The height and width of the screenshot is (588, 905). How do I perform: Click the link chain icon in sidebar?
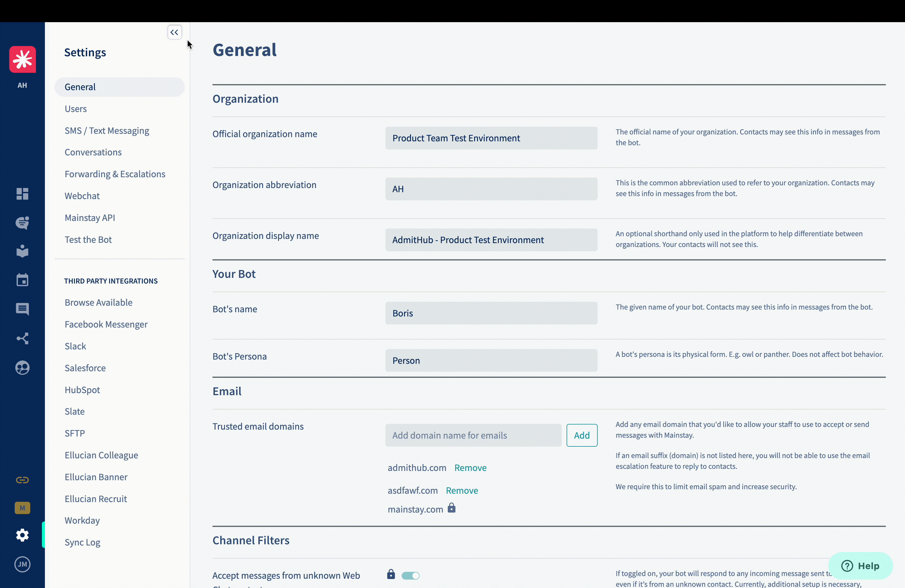click(22, 480)
